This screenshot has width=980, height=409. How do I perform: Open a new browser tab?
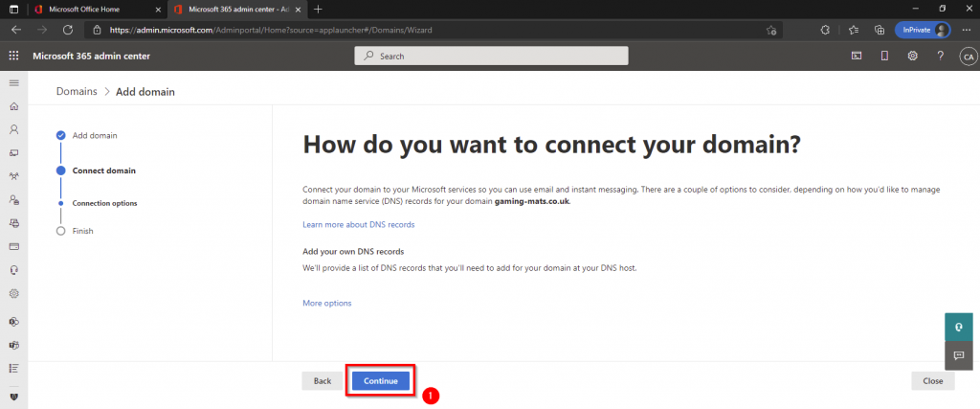318,10
